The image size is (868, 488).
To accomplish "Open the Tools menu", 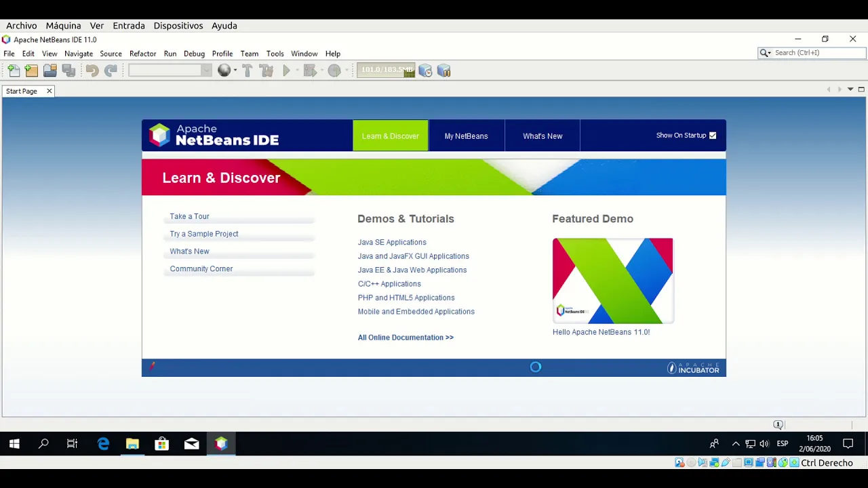I will click(x=275, y=54).
